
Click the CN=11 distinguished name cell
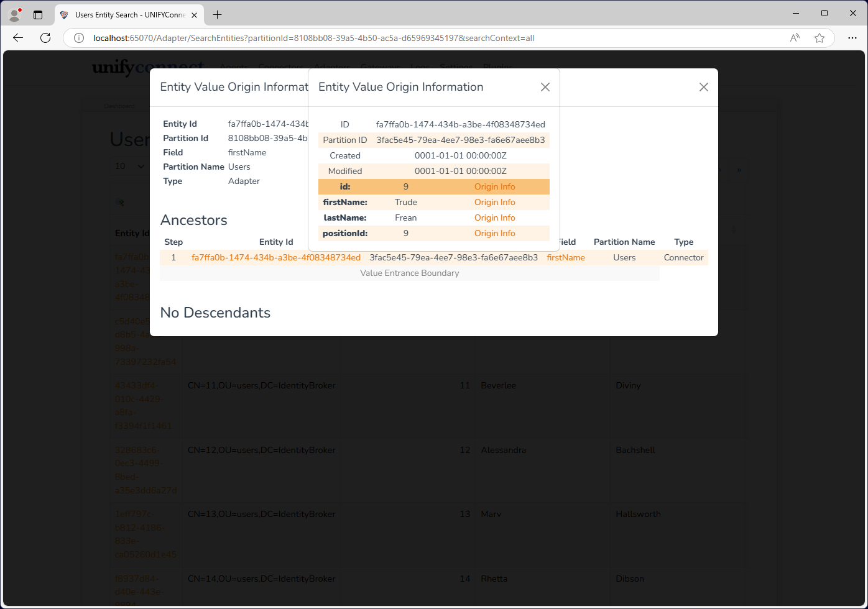pos(262,385)
